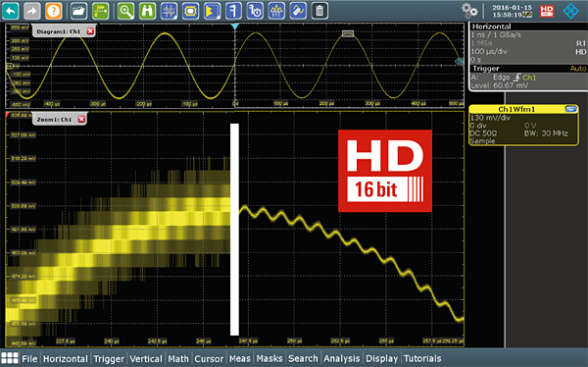Open the Analysis menu
Image resolution: width=588 pixels, height=367 pixels.
[342, 359]
